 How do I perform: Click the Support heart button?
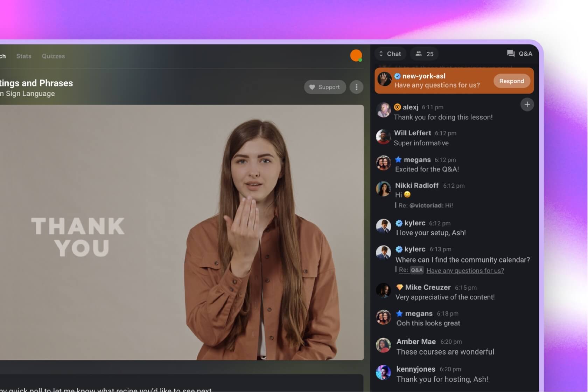coord(325,87)
